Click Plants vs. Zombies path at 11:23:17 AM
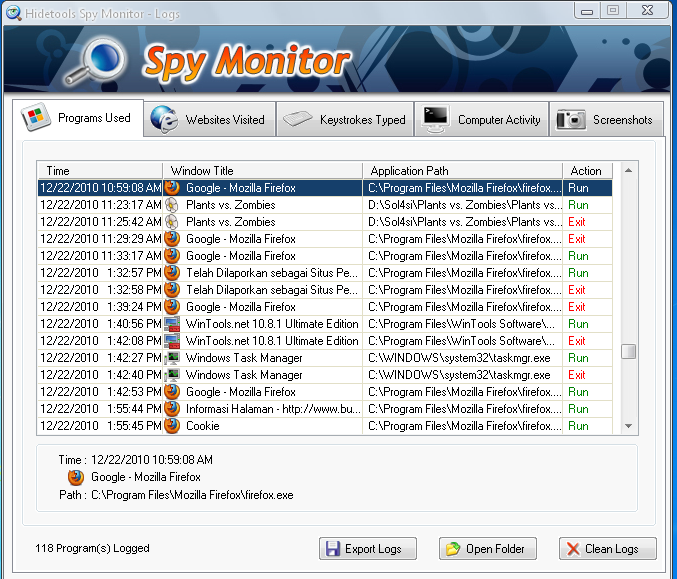The image size is (677, 579). point(465,205)
